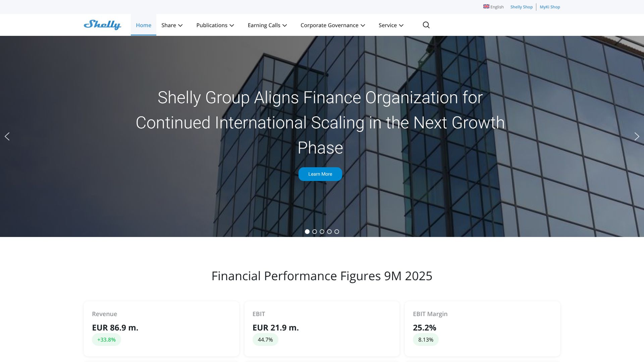
Task: Open the Earning Calls dropdown
Action: pyautogui.click(x=267, y=25)
